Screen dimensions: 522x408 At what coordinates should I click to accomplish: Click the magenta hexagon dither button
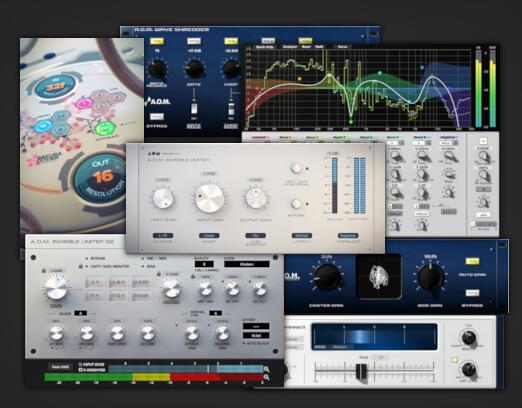(83, 103)
